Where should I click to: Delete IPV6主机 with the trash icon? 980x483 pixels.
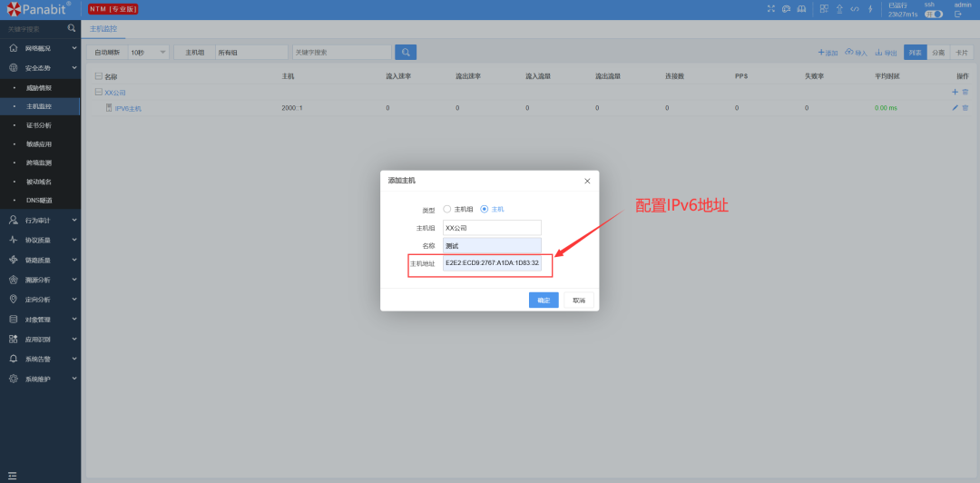coord(965,108)
